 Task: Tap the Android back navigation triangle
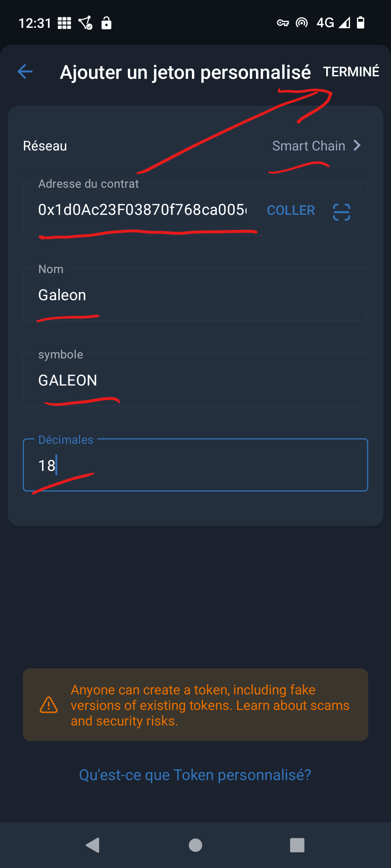click(x=93, y=845)
